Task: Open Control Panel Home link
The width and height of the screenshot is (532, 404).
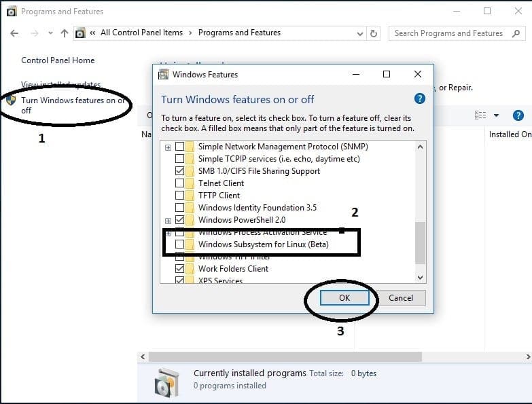Action: 58,60
